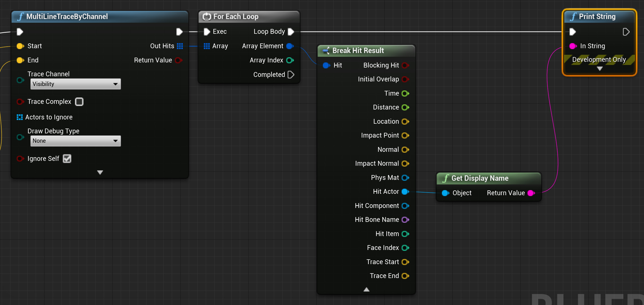Collapse the Break Hit Result node pins
This screenshot has height=305, width=644.
click(x=366, y=289)
